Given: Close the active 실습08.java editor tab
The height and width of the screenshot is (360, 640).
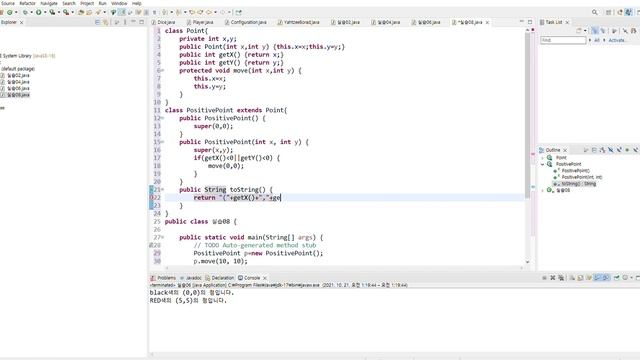Looking at the screenshot, I should 487,22.
